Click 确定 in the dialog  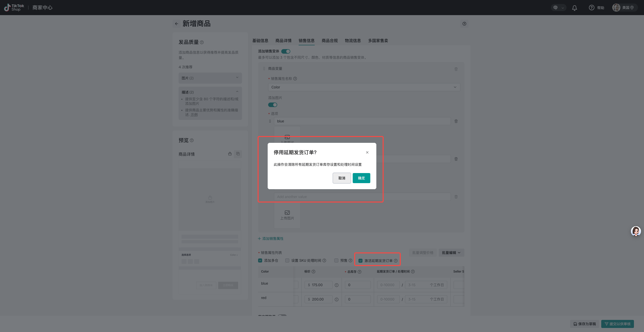pos(361,178)
